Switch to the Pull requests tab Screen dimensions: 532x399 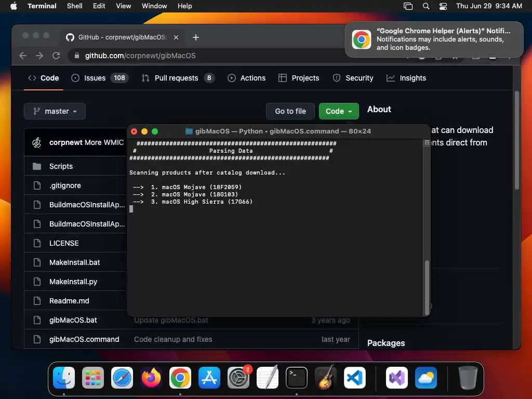(178, 78)
